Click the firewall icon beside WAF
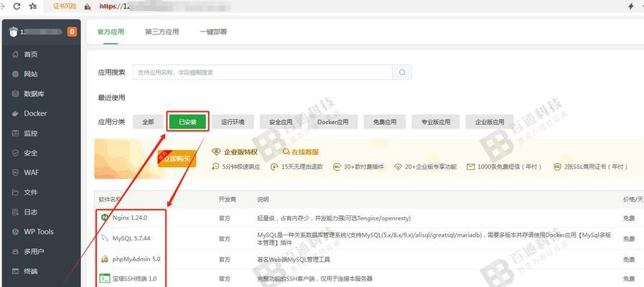Viewport: 644px width, 287px height. click(x=16, y=172)
